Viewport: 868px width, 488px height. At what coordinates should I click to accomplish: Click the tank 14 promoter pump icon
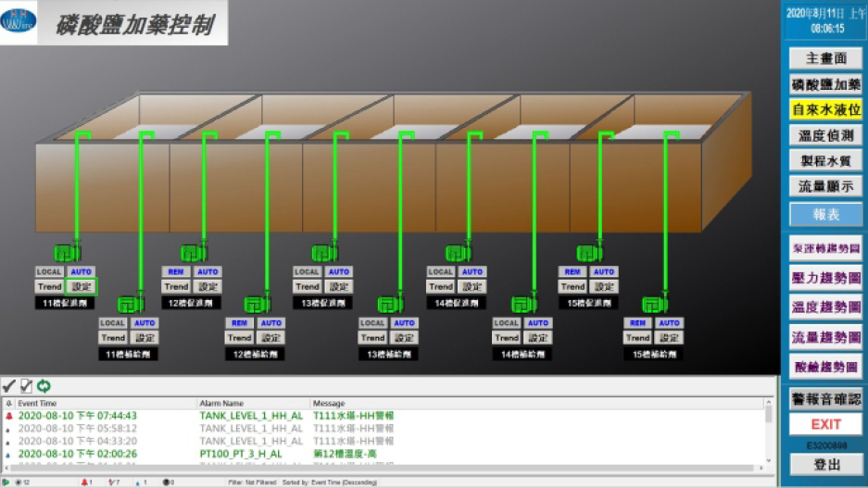(x=458, y=253)
